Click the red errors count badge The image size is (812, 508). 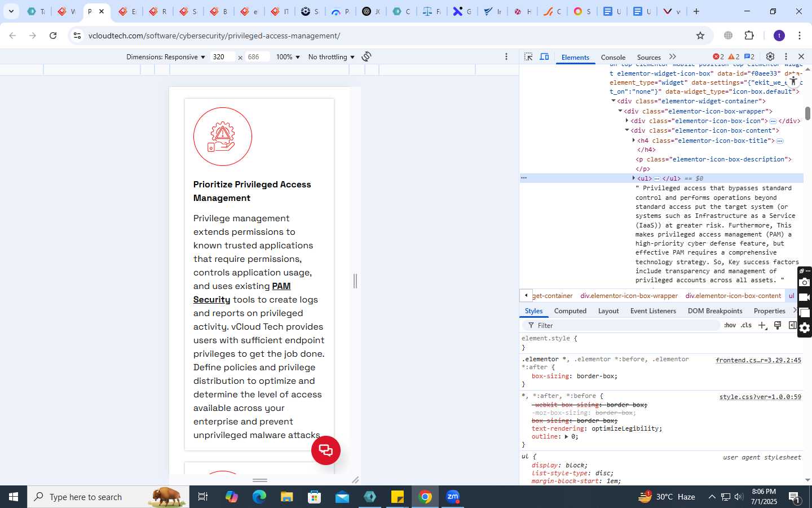pos(718,56)
